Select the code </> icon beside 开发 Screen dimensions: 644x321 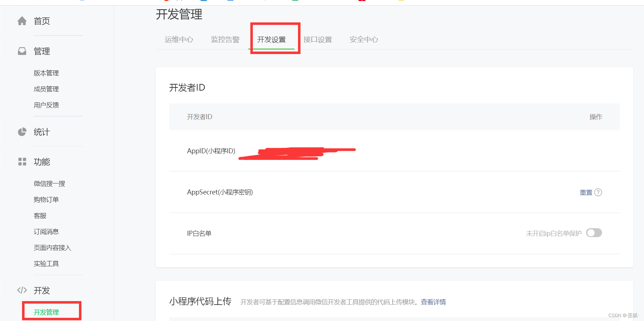pyautogui.click(x=22, y=290)
